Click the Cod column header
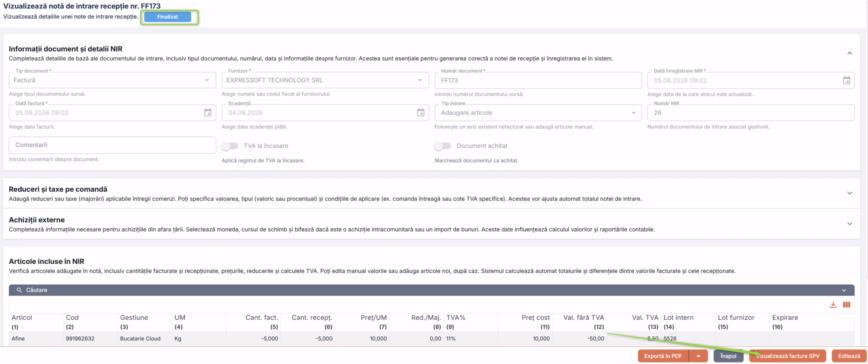 click(90, 322)
